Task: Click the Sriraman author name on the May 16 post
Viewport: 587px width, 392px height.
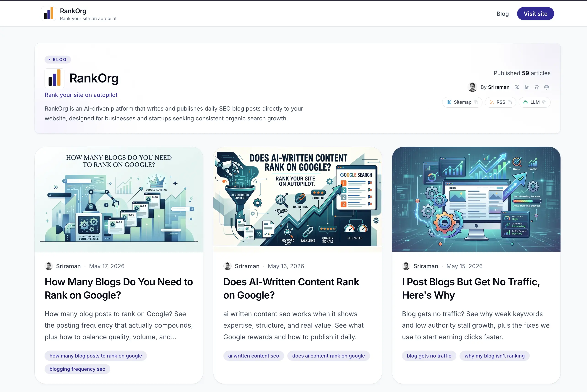Action: pos(247,266)
